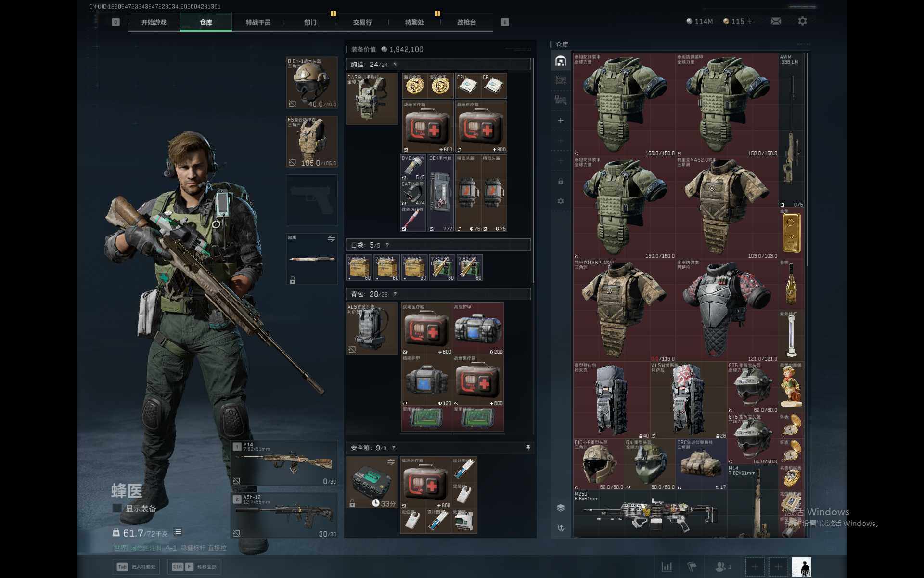Click the help icon beside 口袋 5/5
The image size is (924, 578).
(387, 245)
